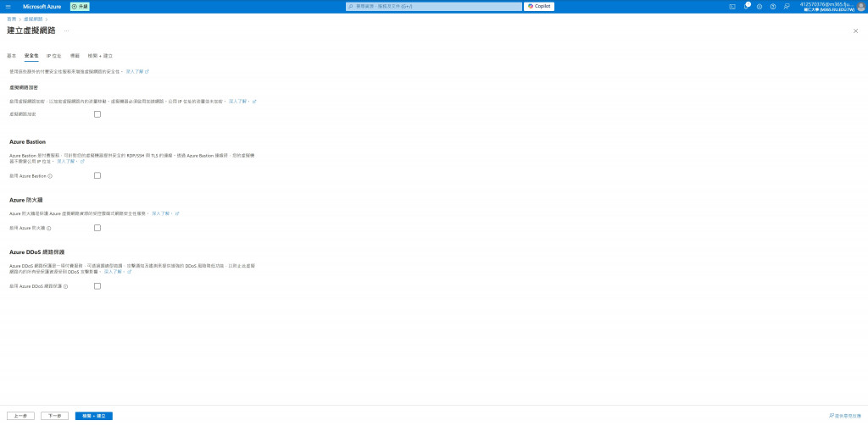
Task: Switch to the IP 位址 tab
Action: point(54,56)
